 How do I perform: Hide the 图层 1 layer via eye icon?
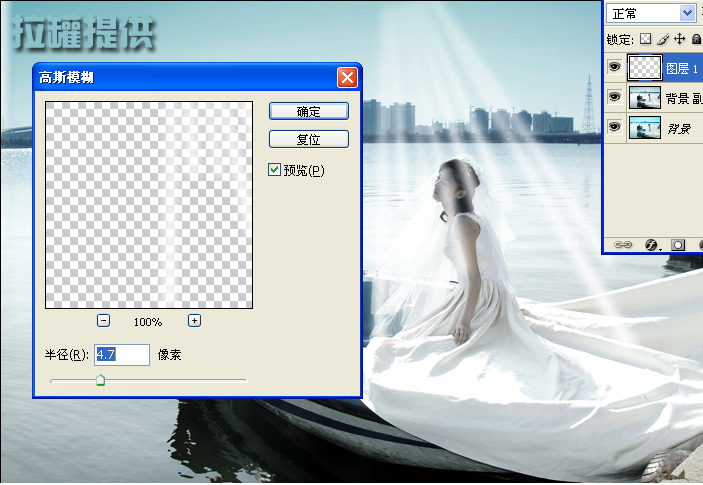[x=614, y=67]
